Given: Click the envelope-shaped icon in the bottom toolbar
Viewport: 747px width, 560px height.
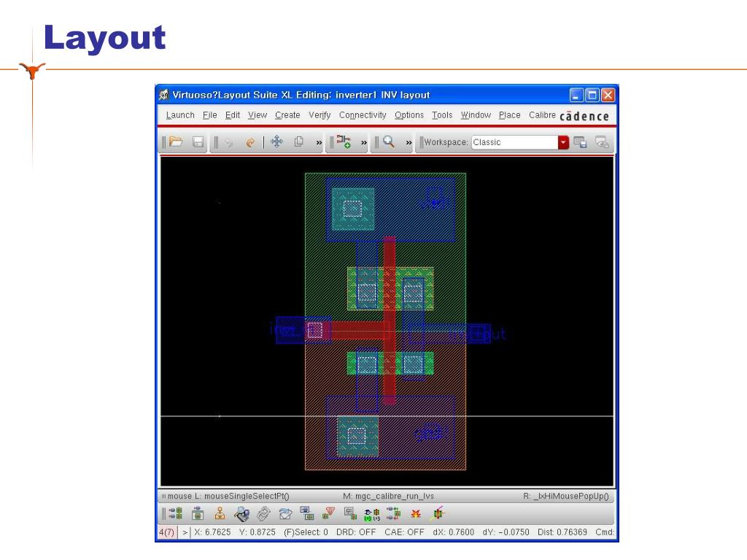Looking at the screenshot, I should (285, 514).
